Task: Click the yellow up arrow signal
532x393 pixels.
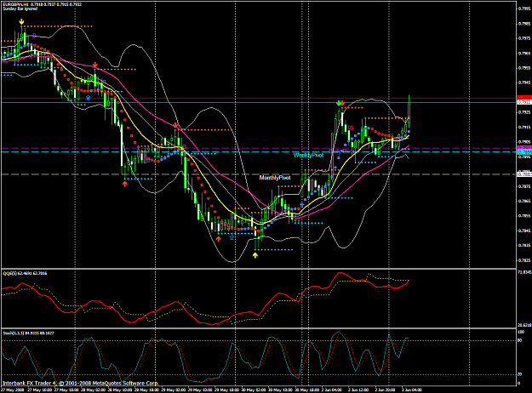Action: pyautogui.click(x=255, y=254)
